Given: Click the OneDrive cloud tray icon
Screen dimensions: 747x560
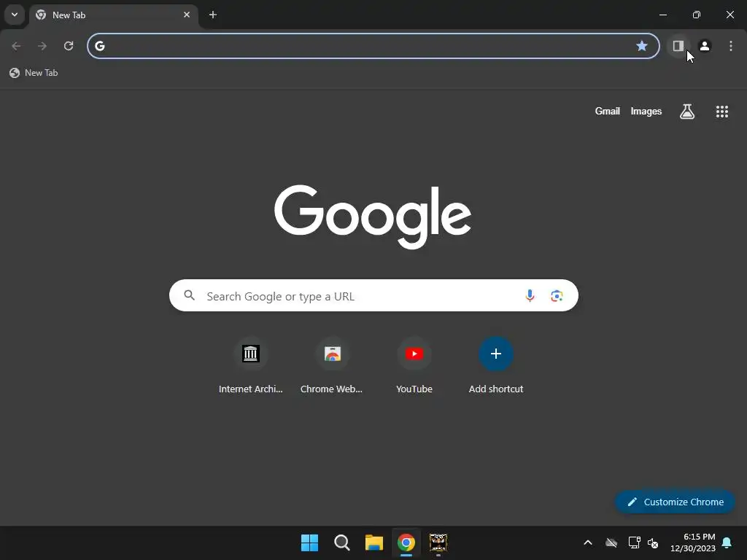Looking at the screenshot, I should point(611,542).
